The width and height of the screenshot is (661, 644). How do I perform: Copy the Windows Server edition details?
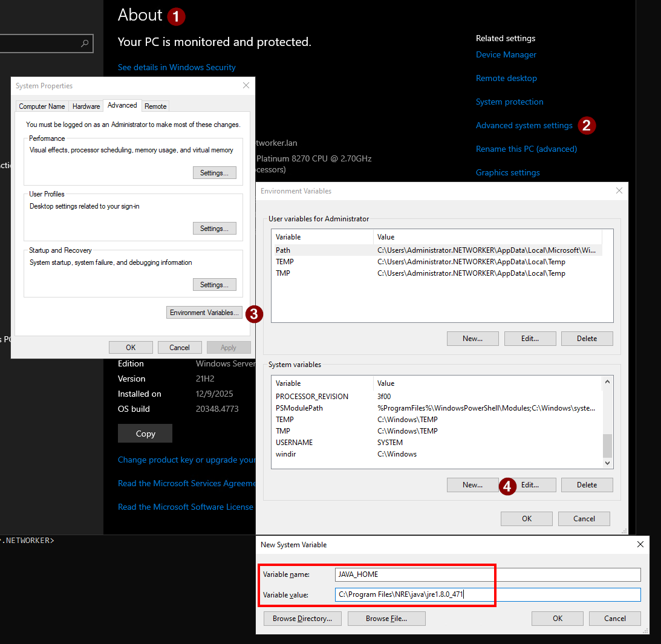coord(145,433)
